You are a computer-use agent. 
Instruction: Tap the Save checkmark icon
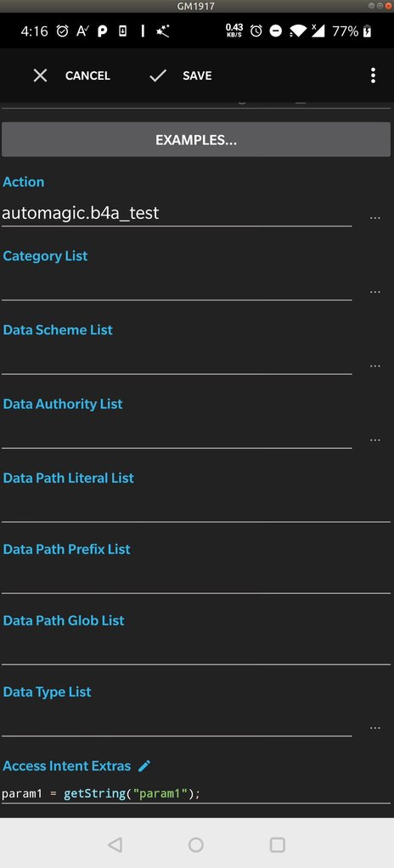point(158,76)
